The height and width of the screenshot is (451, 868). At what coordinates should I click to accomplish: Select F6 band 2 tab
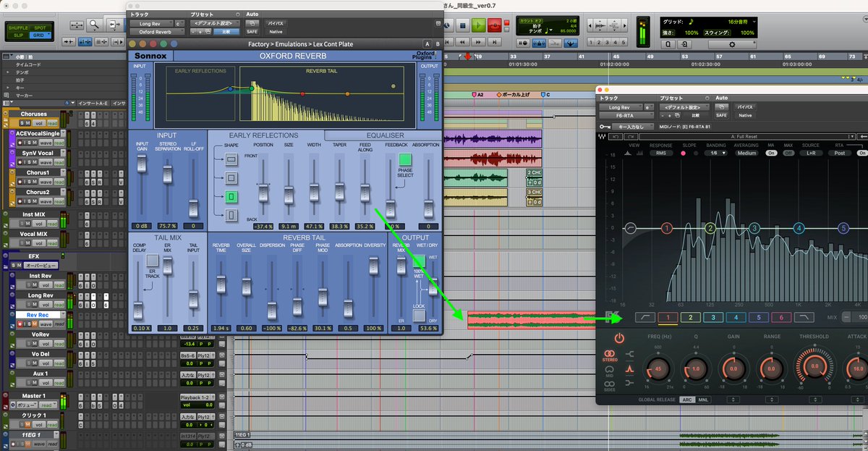coord(691,317)
